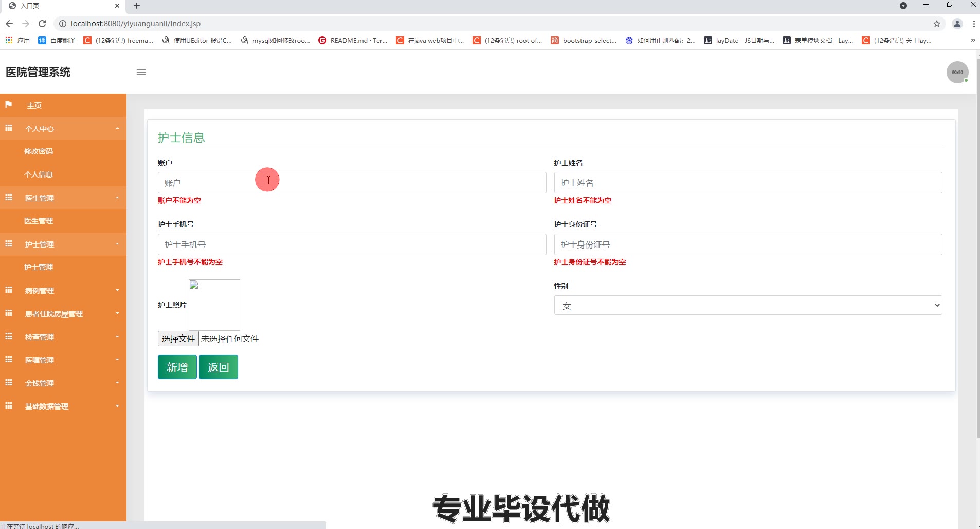
Task: Open README.md bookmark
Action: point(353,40)
